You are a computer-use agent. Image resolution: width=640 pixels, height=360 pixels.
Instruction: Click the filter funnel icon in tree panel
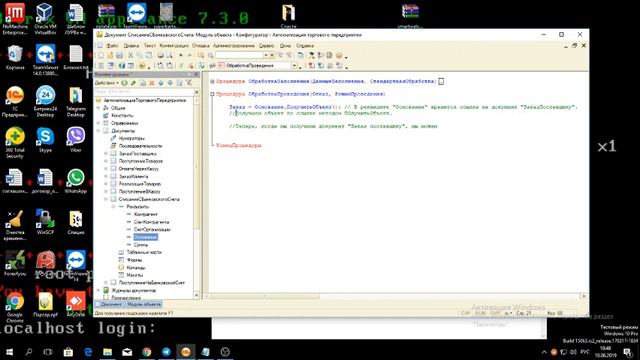[189, 83]
